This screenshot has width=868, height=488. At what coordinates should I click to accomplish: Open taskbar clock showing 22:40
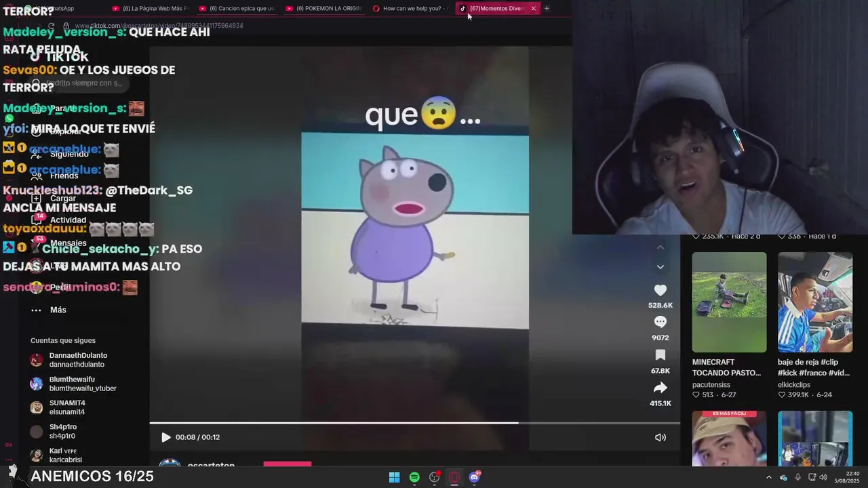[847, 477]
